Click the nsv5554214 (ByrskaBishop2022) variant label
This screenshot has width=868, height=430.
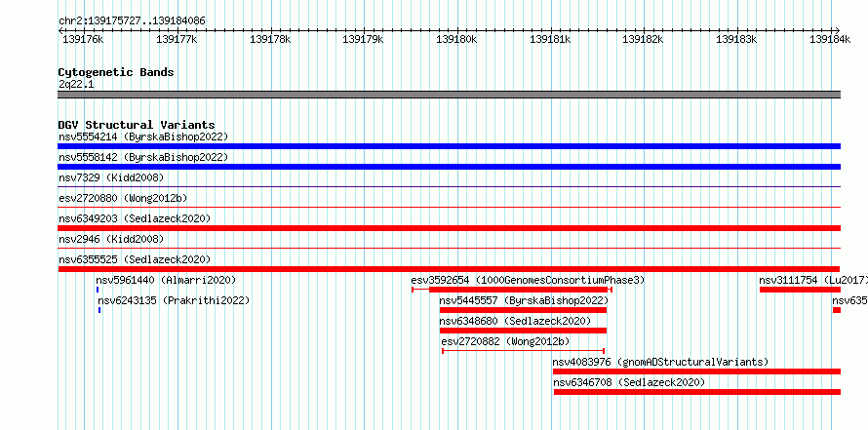142,137
